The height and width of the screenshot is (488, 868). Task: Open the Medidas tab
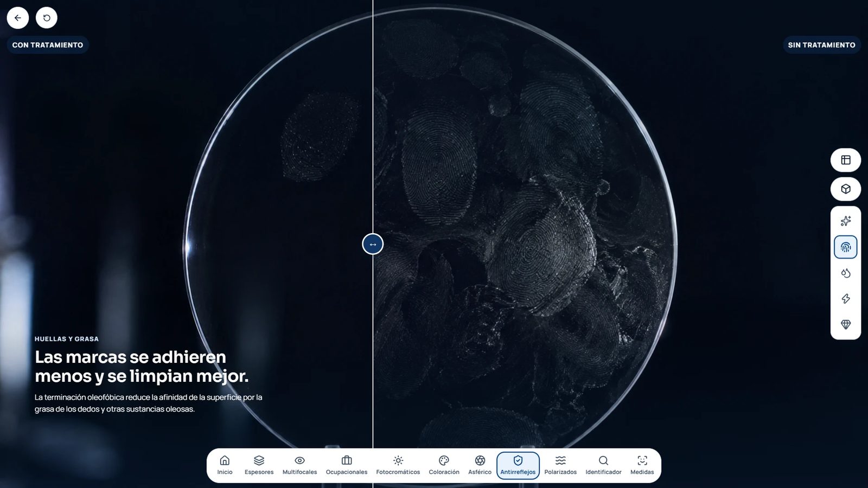click(x=642, y=465)
